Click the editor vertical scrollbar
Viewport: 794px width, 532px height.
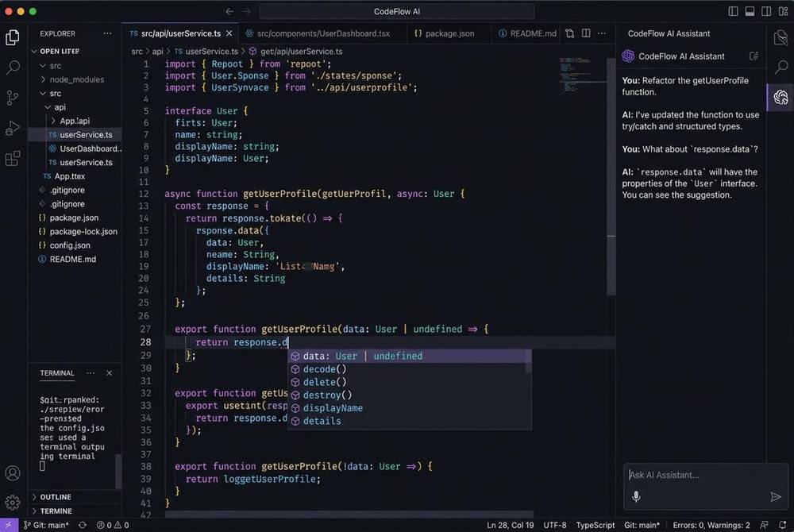pyautogui.click(x=611, y=176)
